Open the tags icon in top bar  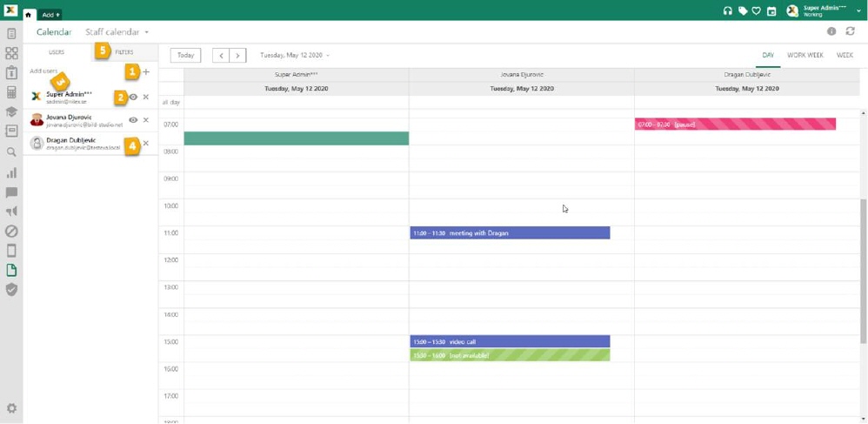(743, 11)
